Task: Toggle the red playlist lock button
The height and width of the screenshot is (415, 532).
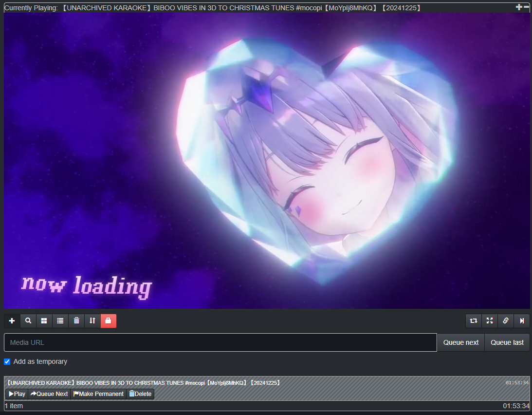Action: (109, 321)
